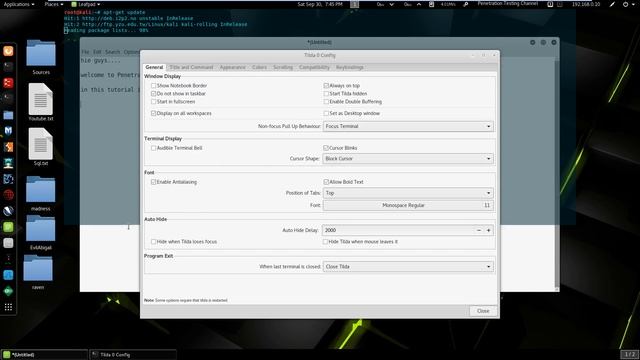Viewport: 640px width, 360px height.
Task: Click the green diamond icon in dock
Action: pos(8,291)
